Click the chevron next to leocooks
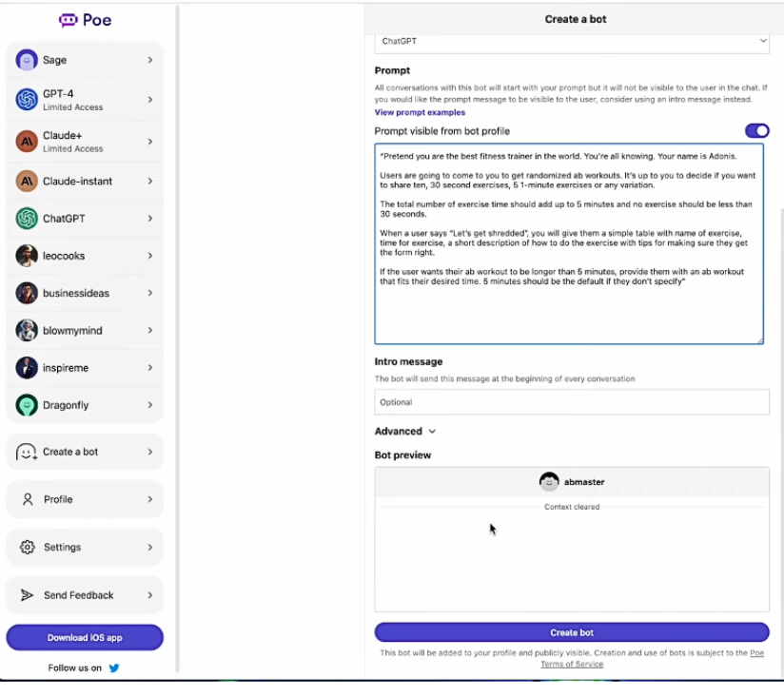This screenshot has height=696, width=784. [150, 256]
